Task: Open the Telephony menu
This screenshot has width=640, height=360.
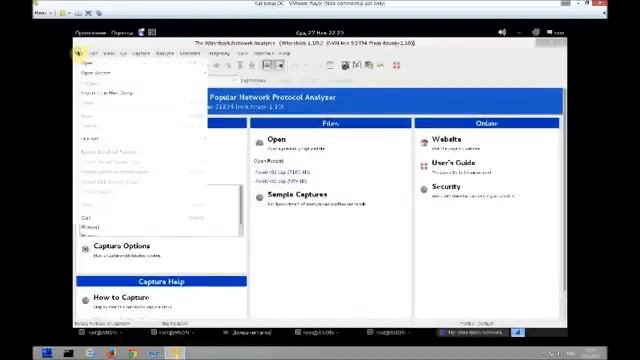Action: click(219, 53)
